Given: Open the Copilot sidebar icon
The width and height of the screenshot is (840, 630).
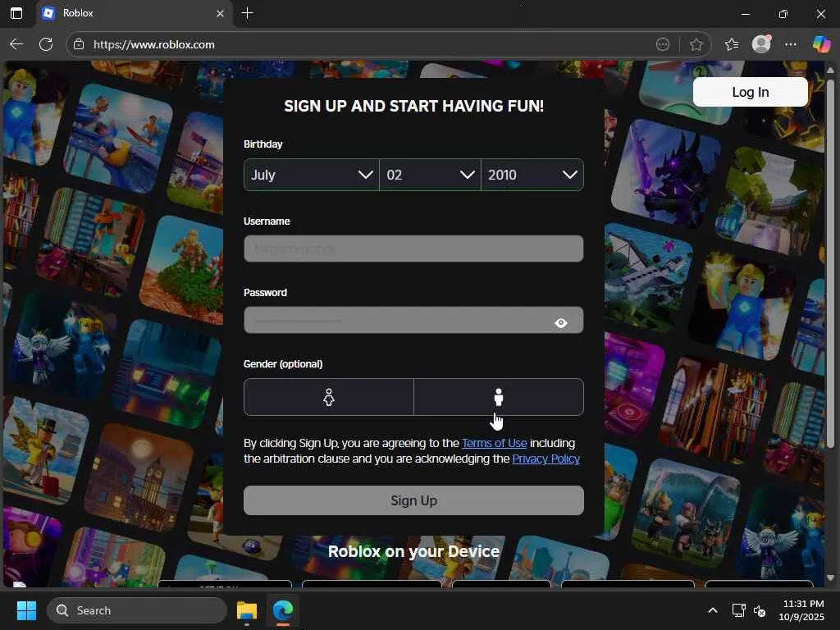Looking at the screenshot, I should (x=820, y=44).
